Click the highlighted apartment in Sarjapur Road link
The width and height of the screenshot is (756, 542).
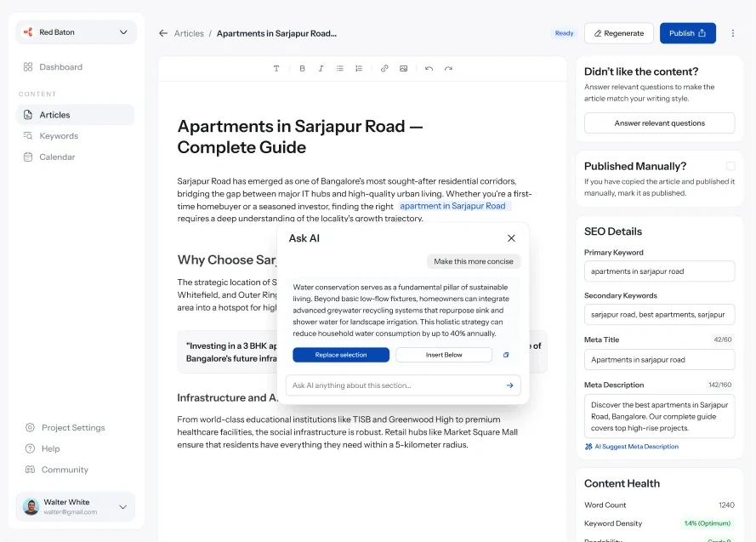452,206
